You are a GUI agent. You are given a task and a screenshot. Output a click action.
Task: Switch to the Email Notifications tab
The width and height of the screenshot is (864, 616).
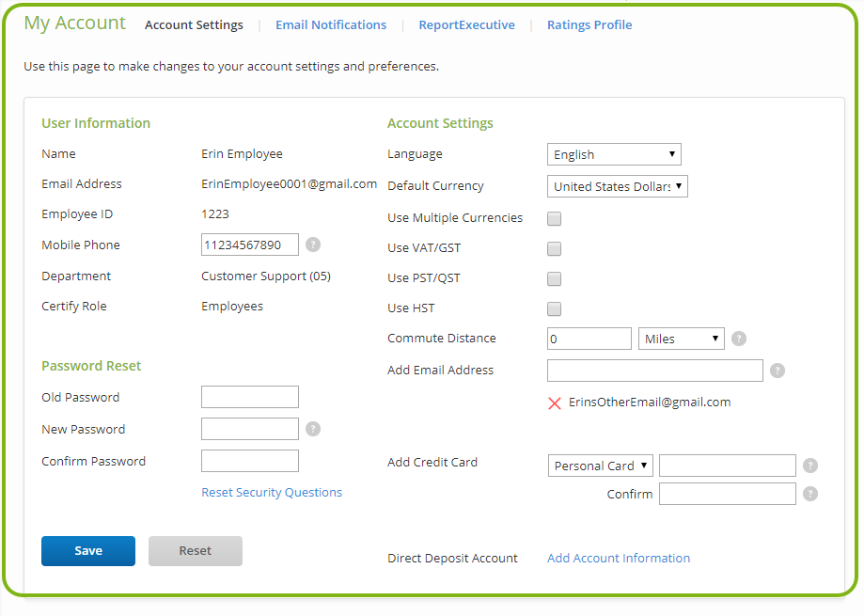pyautogui.click(x=330, y=24)
